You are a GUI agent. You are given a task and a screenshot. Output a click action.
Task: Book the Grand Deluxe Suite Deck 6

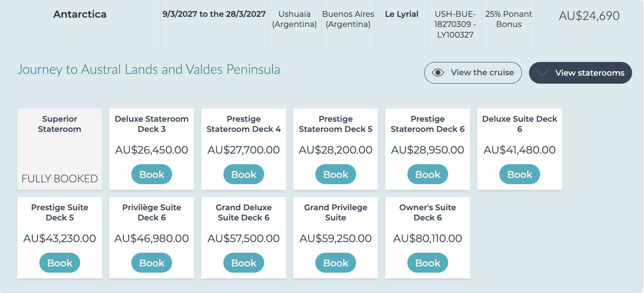tap(243, 263)
